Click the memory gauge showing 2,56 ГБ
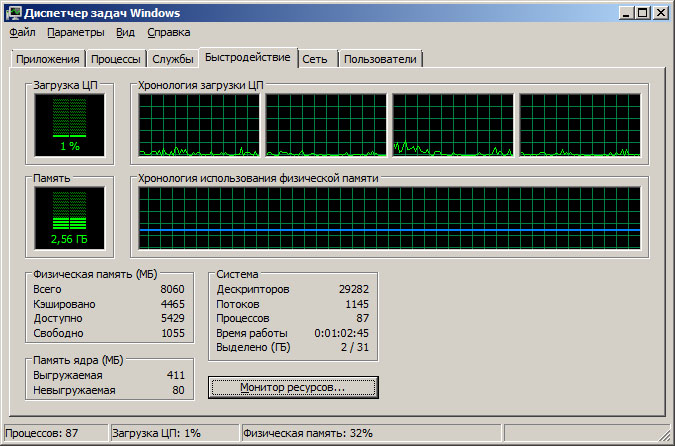This screenshot has width=675, height=446. pyautogui.click(x=70, y=218)
